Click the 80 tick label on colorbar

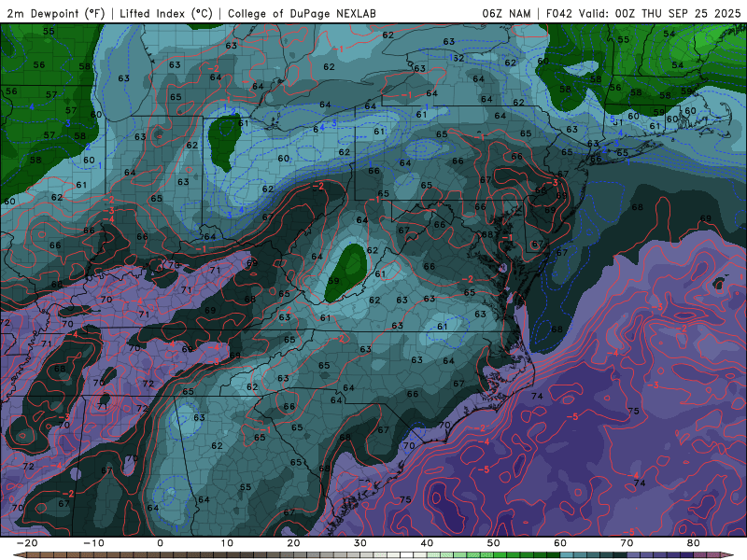[694, 543]
